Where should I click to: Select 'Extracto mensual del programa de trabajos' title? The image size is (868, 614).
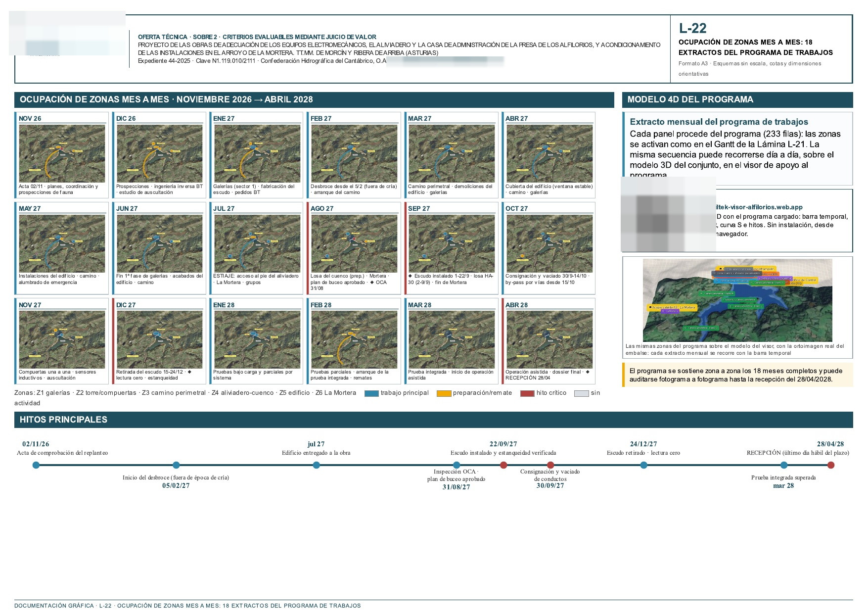[x=719, y=122]
